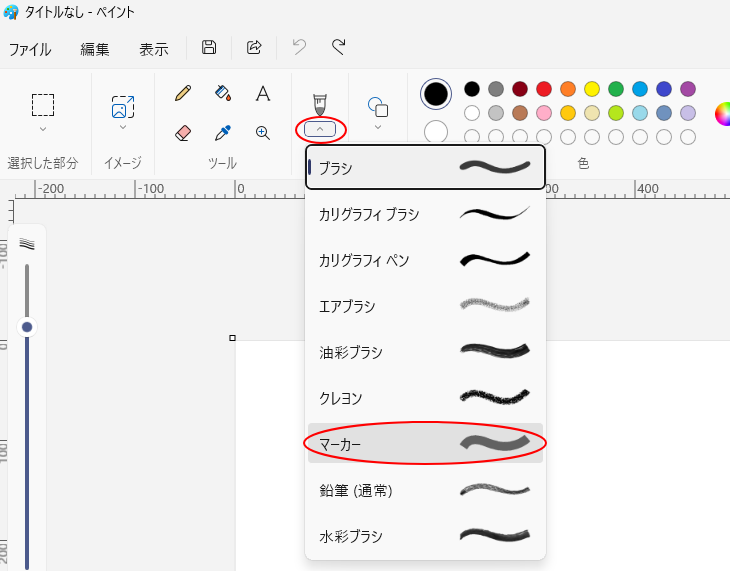Screen dimensions: 730x571
Task: Pick the light yellow palette color
Action: pyautogui.click(x=592, y=113)
